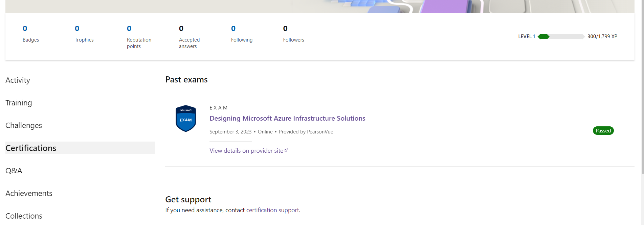Switch to Achievements section

pyautogui.click(x=29, y=193)
